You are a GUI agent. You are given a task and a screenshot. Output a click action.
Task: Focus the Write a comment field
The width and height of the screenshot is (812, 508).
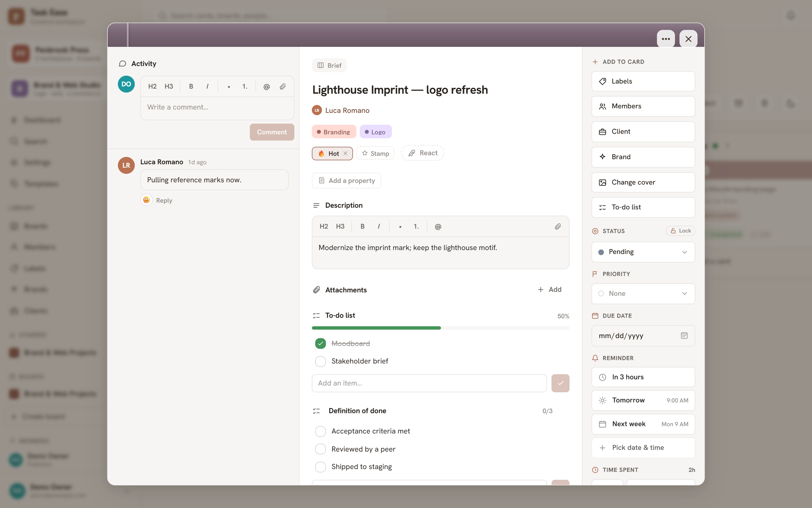point(217,108)
